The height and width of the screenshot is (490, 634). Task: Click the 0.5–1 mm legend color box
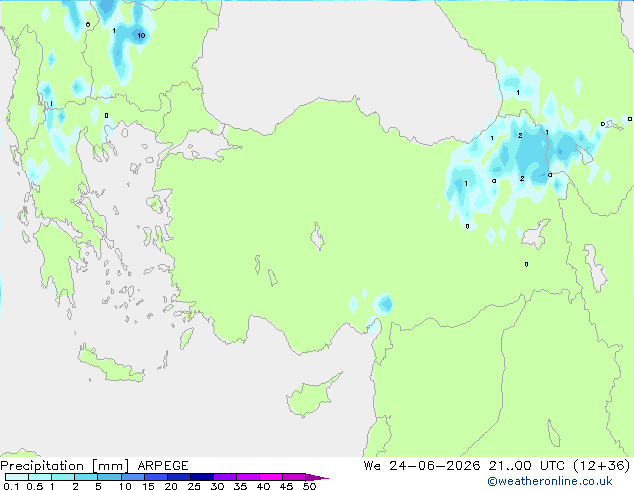[x=40, y=477]
